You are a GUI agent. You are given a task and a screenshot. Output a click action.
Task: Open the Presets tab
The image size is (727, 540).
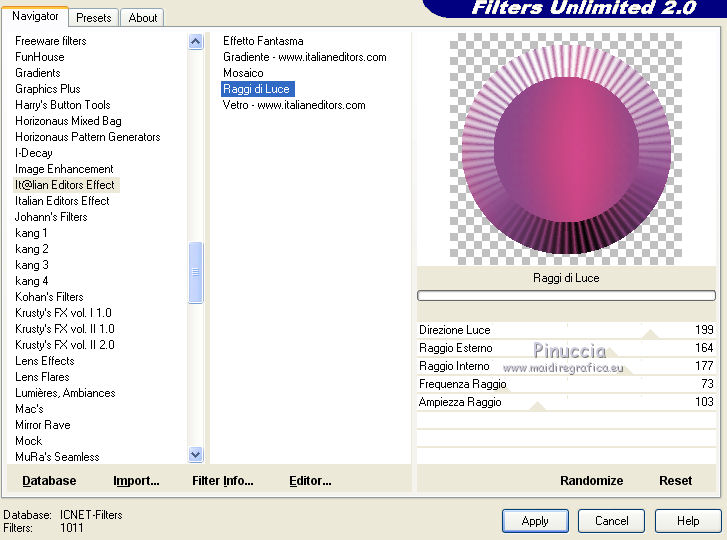[94, 18]
